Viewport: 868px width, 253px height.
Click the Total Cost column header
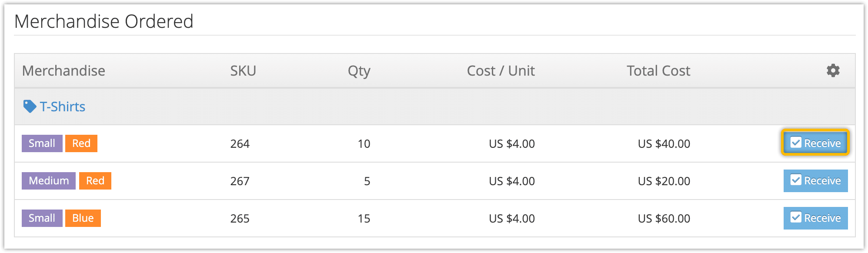click(658, 70)
